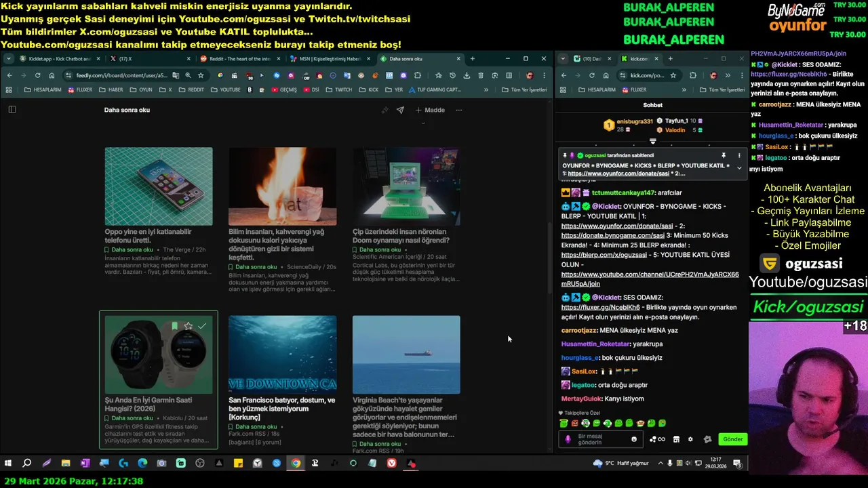Toggle the bookmark icon on the Garmin card
The image size is (868, 488).
[x=174, y=326]
